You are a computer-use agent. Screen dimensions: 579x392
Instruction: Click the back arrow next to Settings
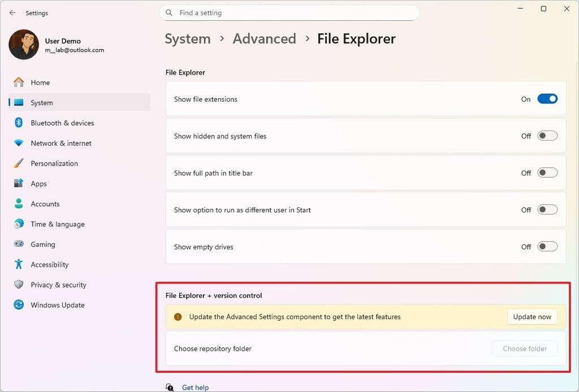coord(12,12)
